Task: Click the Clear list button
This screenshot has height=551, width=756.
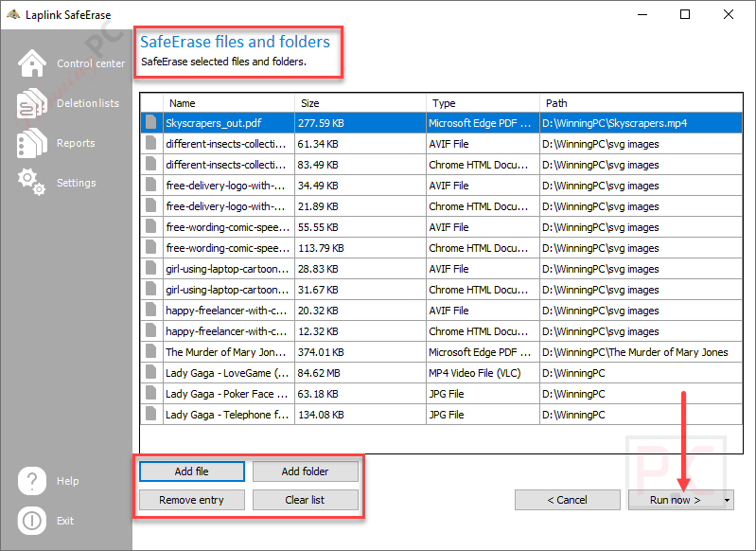Action: [x=306, y=500]
